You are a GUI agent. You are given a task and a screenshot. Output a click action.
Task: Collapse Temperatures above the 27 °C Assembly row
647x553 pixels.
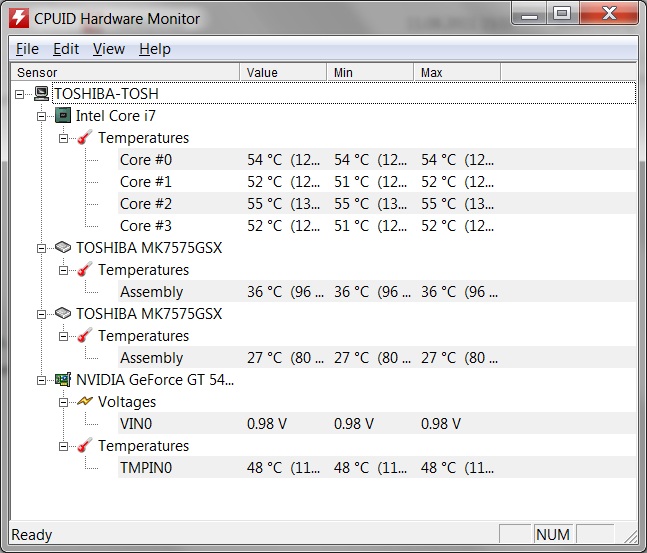(64, 336)
